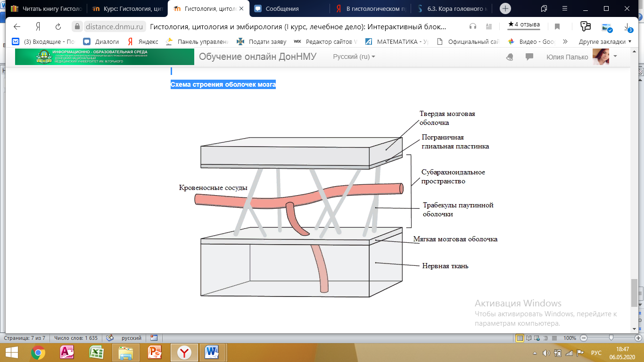Expand Другие закладки bookmarks folder

[x=605, y=41]
